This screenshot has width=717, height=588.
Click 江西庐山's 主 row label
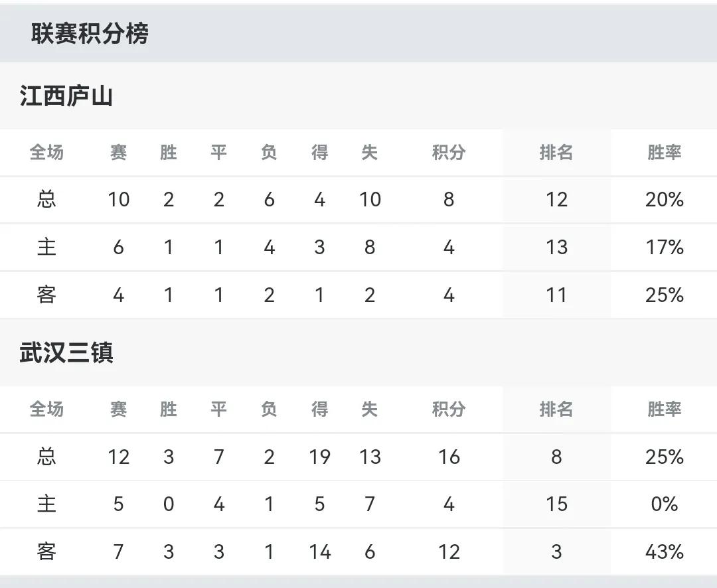point(46,248)
